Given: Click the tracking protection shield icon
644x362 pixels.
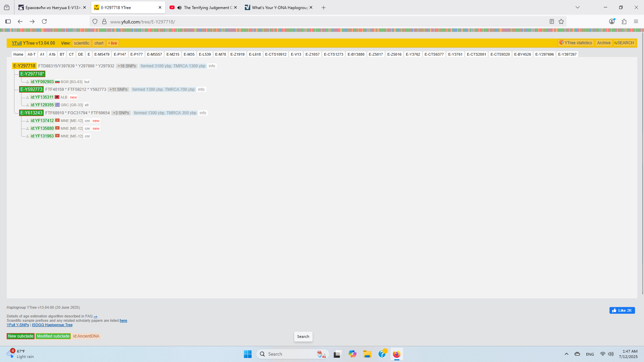Looking at the screenshot, I should 95,21.
